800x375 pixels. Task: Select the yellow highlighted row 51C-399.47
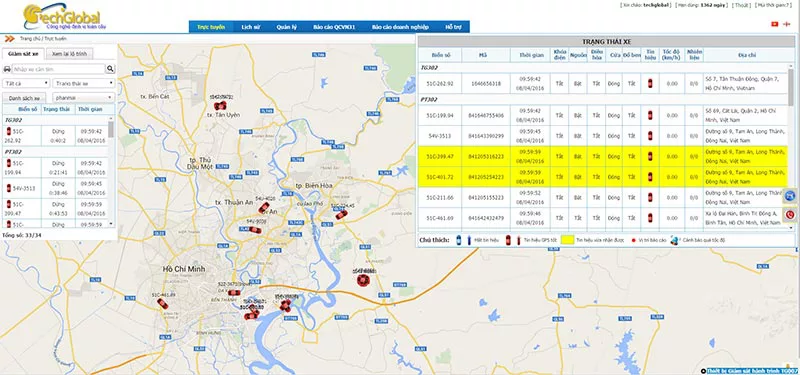pyautogui.click(x=603, y=157)
